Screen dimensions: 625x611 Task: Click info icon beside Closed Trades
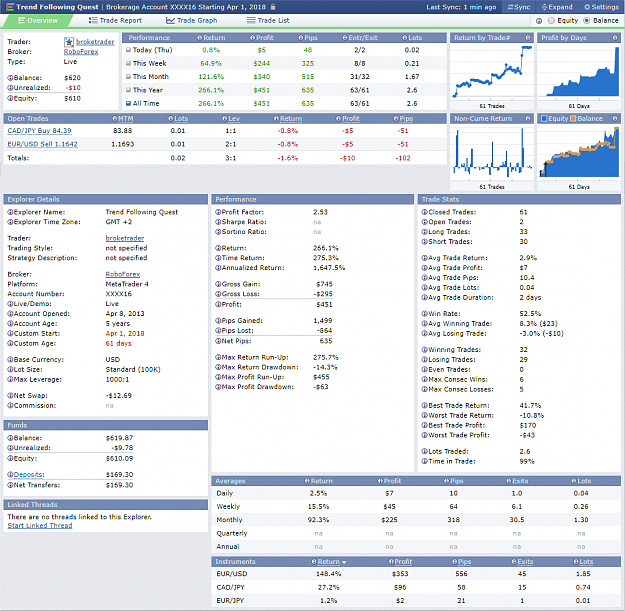point(425,212)
